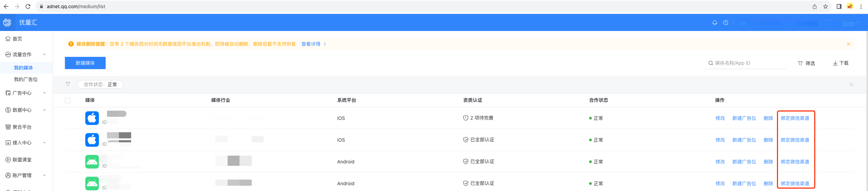Dismiss the media deletion warning banner
The image size is (868, 191).
848,44
